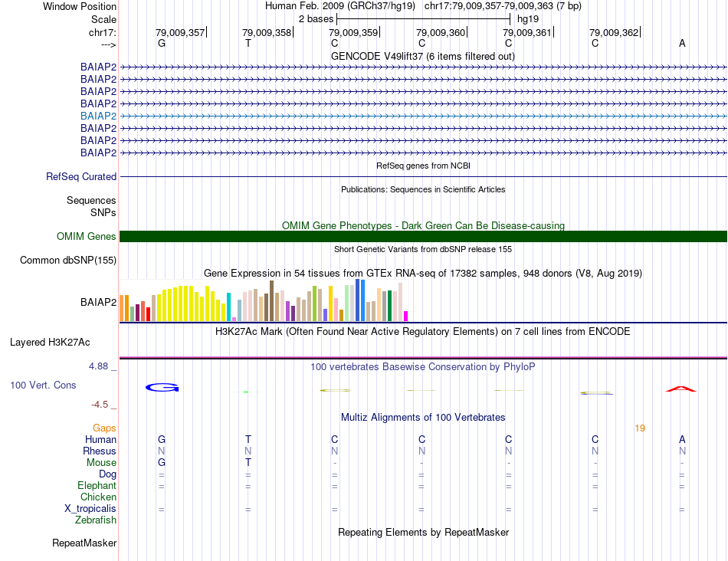Open 100 vertebrates Basewise Conservation by PhyloP title

(423, 367)
